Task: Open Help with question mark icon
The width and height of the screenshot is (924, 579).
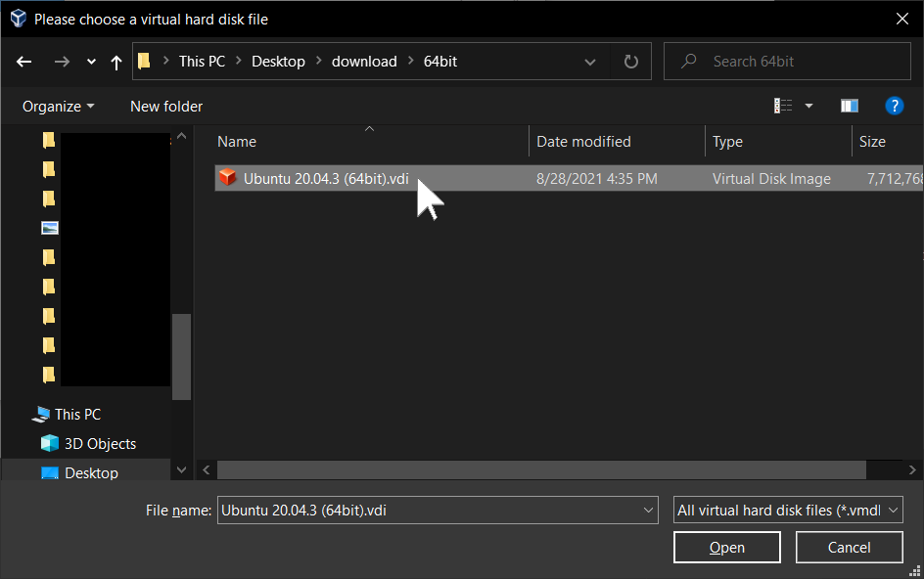Action: coord(894,106)
